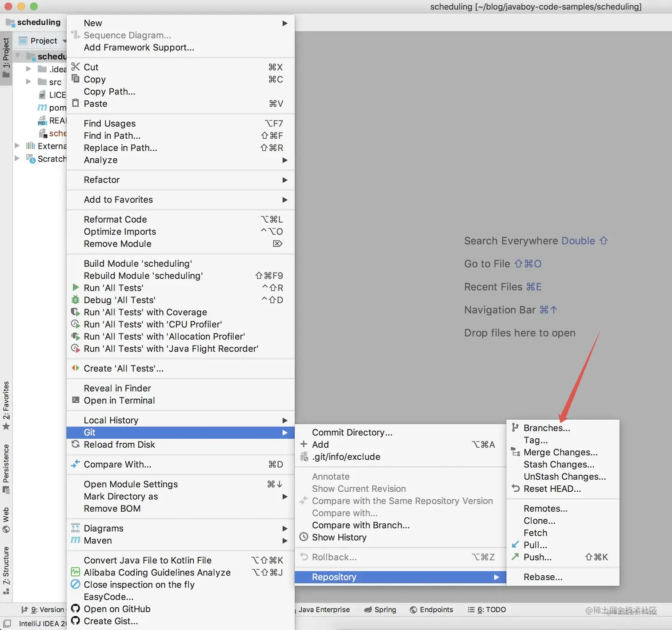Click the Allocation Profiler icon
The image size is (672, 630).
[76, 336]
